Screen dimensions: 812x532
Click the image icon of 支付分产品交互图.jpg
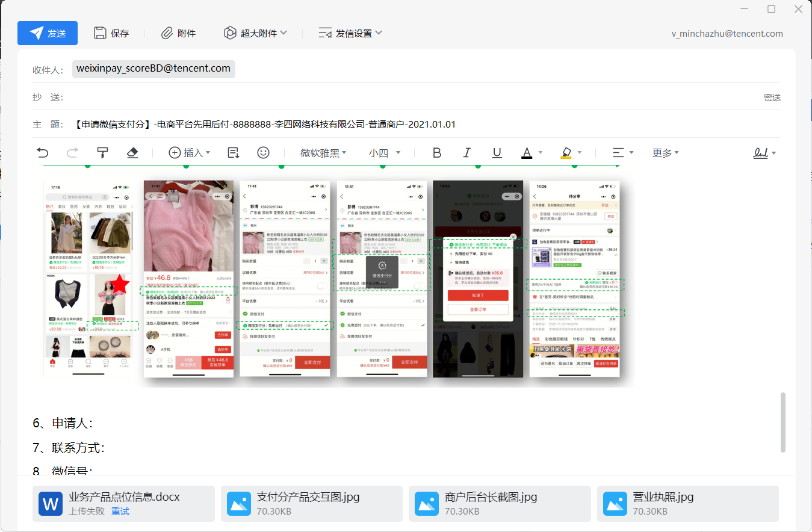pos(239,504)
